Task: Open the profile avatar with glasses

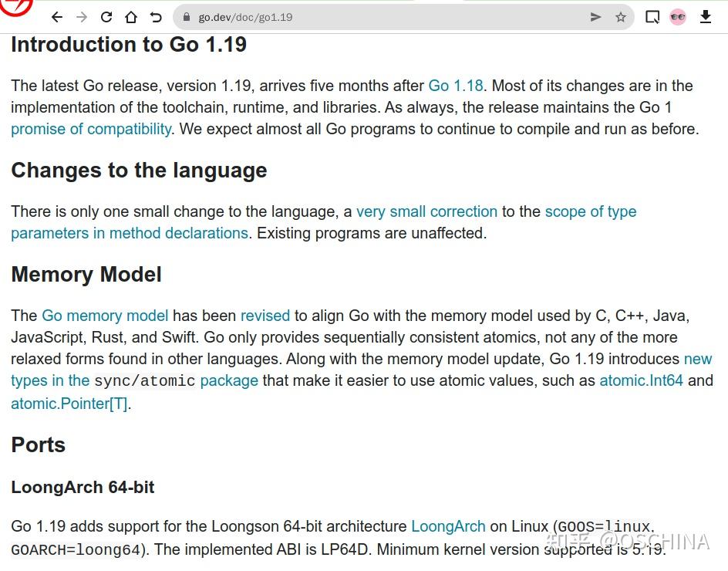Action: (678, 17)
